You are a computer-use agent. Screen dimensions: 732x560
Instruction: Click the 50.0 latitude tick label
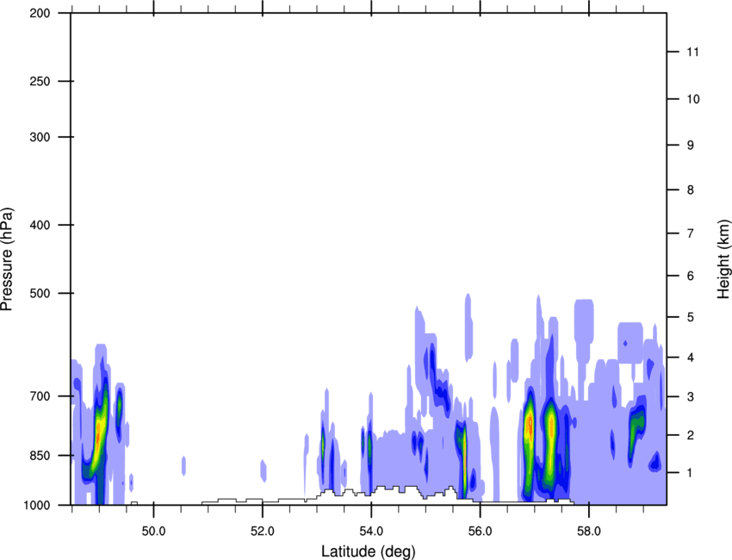pyautogui.click(x=153, y=532)
